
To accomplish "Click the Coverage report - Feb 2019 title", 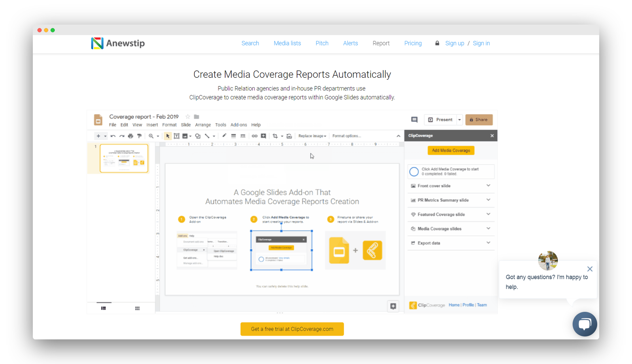I will click(x=144, y=117).
